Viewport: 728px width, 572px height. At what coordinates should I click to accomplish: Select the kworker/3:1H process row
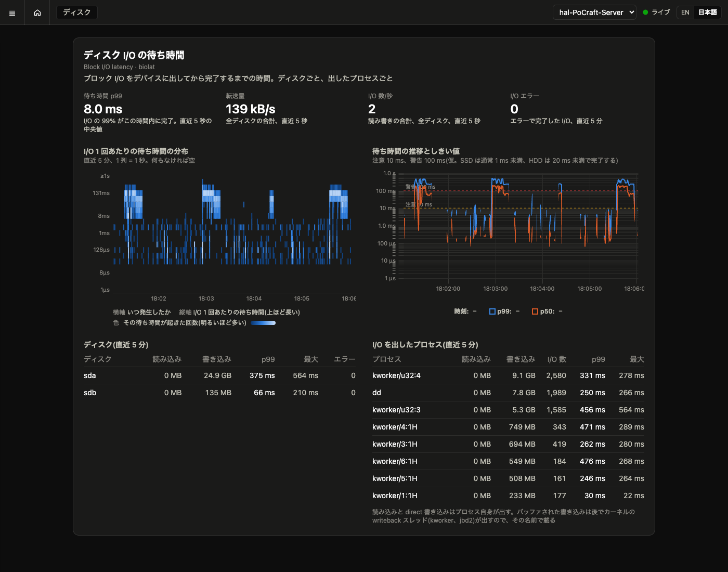click(x=508, y=444)
